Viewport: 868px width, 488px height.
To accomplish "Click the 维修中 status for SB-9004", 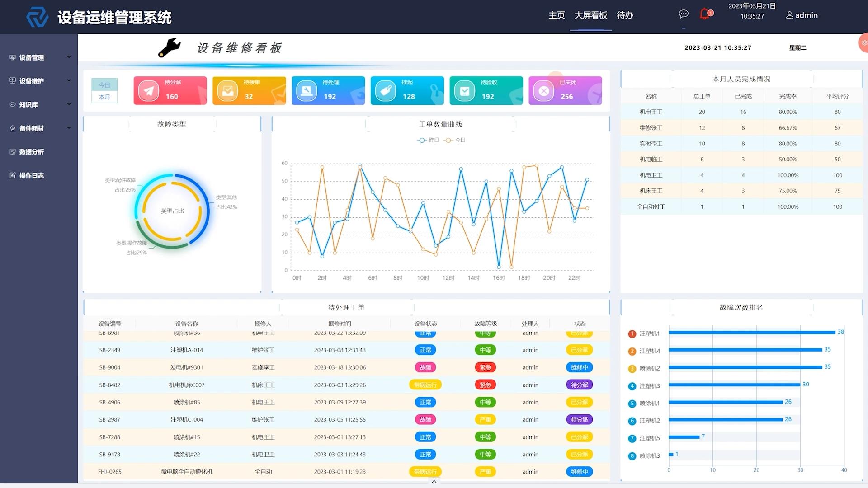I will pyautogui.click(x=580, y=367).
